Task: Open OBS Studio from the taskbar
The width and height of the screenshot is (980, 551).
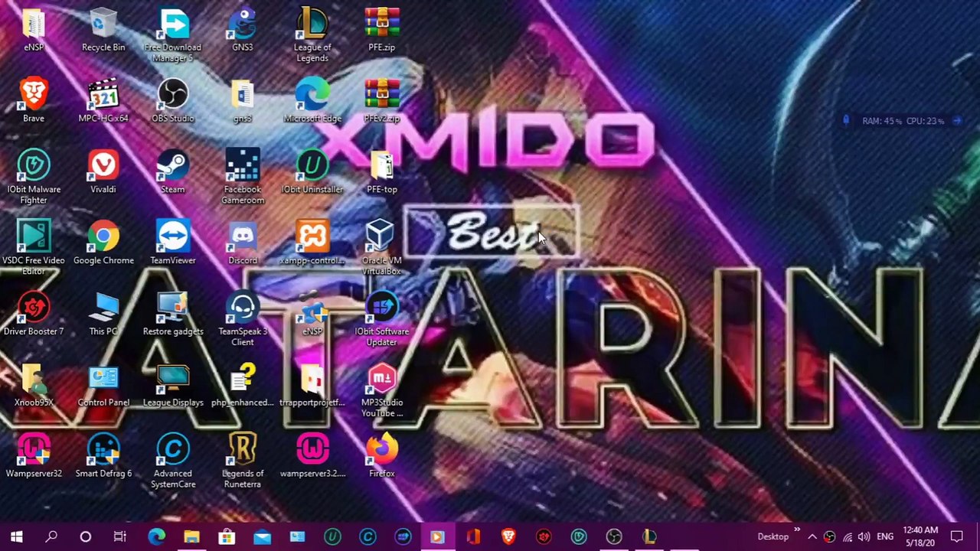Action: point(614,536)
